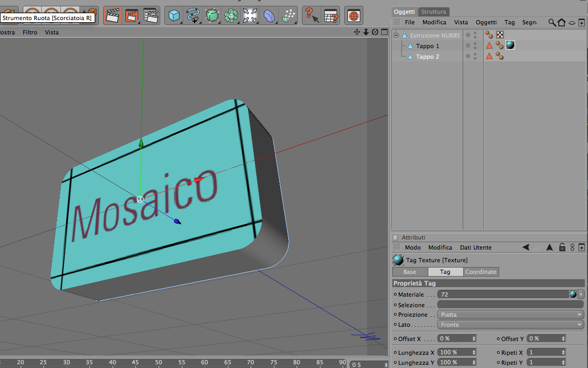The image size is (588, 368).
Task: Click the empty Selezione field
Action: [x=511, y=305]
